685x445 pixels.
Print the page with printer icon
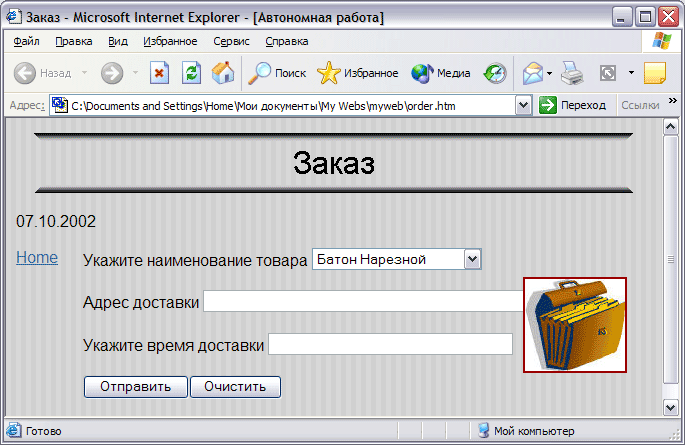572,73
